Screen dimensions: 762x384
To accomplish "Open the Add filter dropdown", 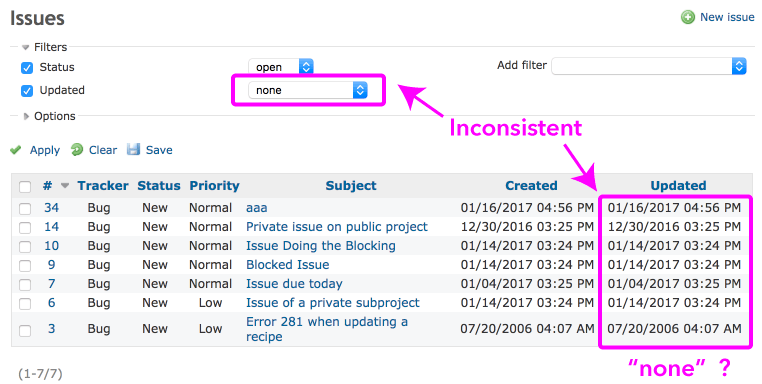I will point(649,66).
